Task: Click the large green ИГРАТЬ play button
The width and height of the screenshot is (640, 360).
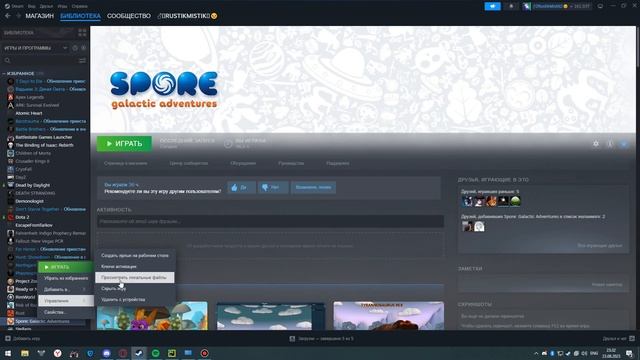Action: 124,144
